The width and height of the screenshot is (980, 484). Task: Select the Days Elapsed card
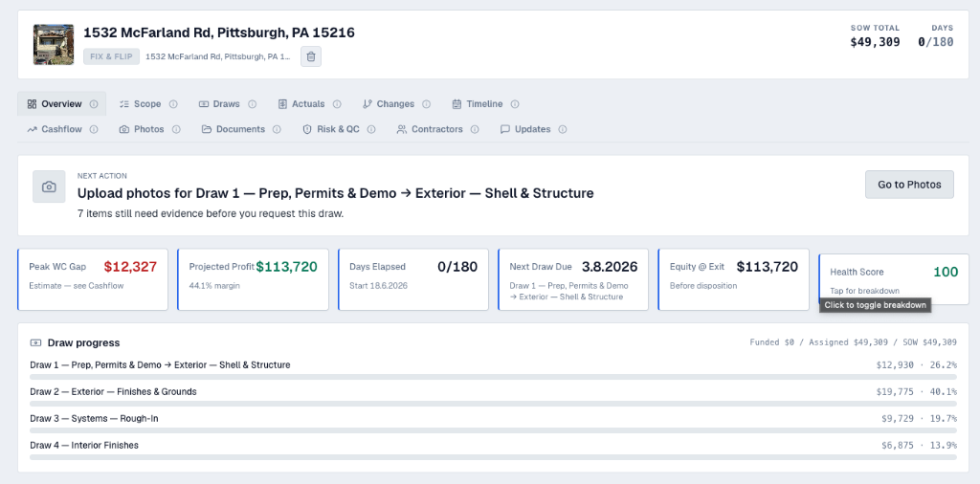(413, 279)
